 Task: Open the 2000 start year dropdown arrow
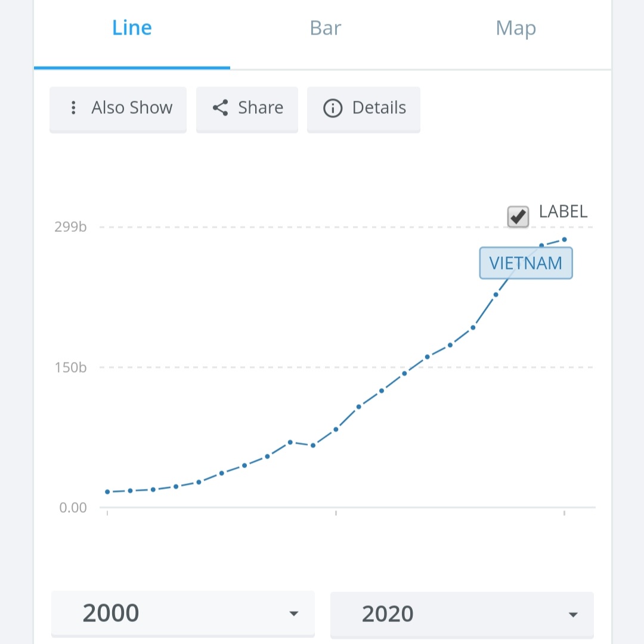tap(293, 614)
